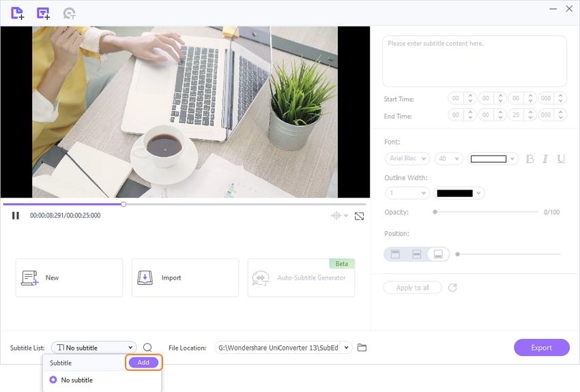
Task: Open the white font color swatch
Action: tap(489, 159)
